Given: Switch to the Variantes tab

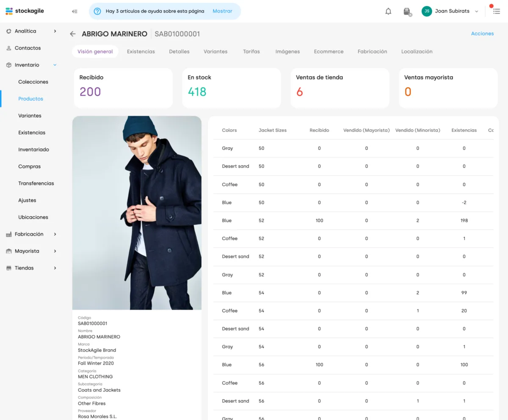Looking at the screenshot, I should pos(215,52).
